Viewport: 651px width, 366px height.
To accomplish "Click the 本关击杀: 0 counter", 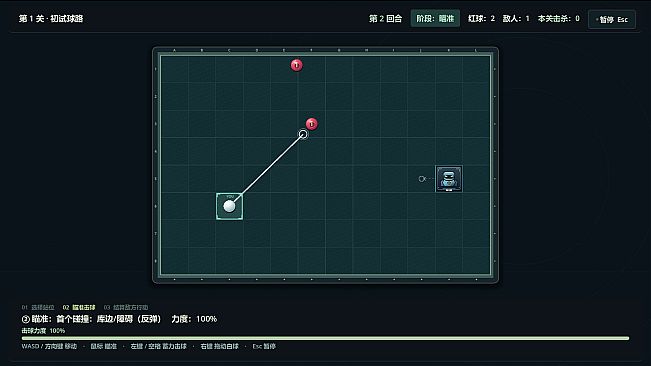I will 558,18.
